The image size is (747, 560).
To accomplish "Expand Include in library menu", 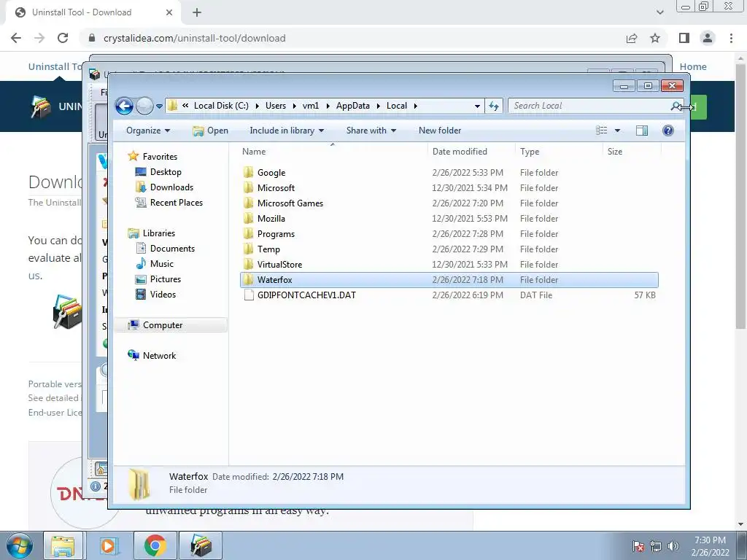I will click(287, 131).
